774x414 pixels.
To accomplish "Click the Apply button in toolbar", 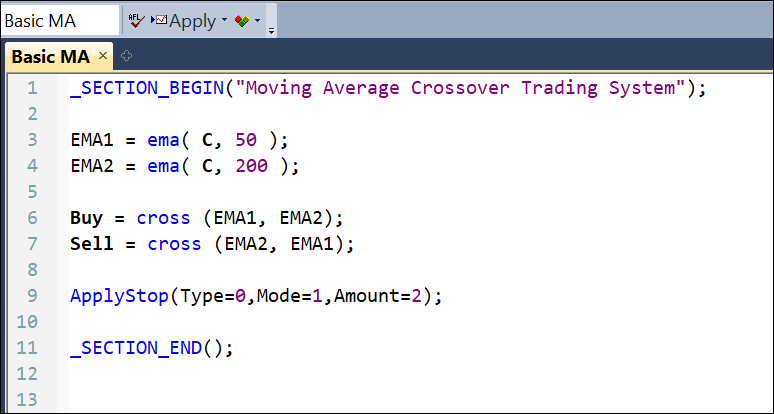I will tap(191, 20).
